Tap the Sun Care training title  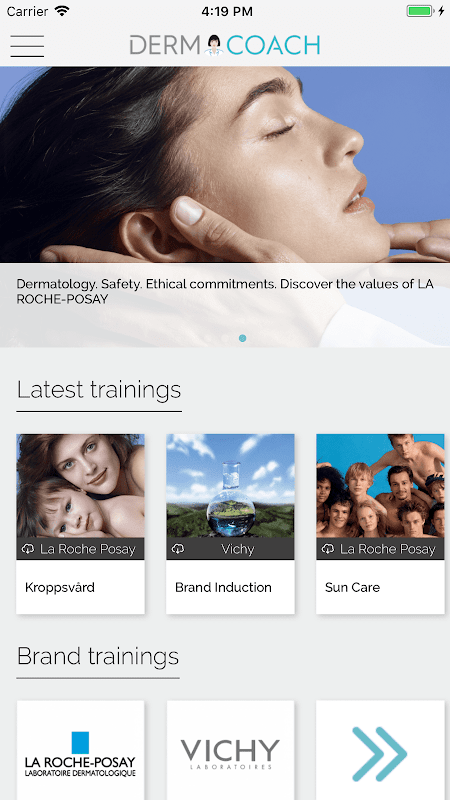click(352, 587)
